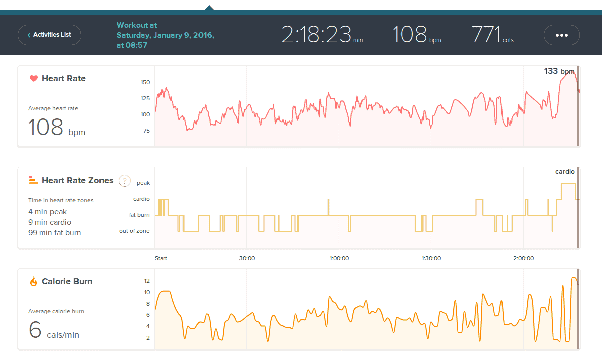Click the heart icon beside Heart Rate
The height and width of the screenshot is (364, 602).
point(34,78)
